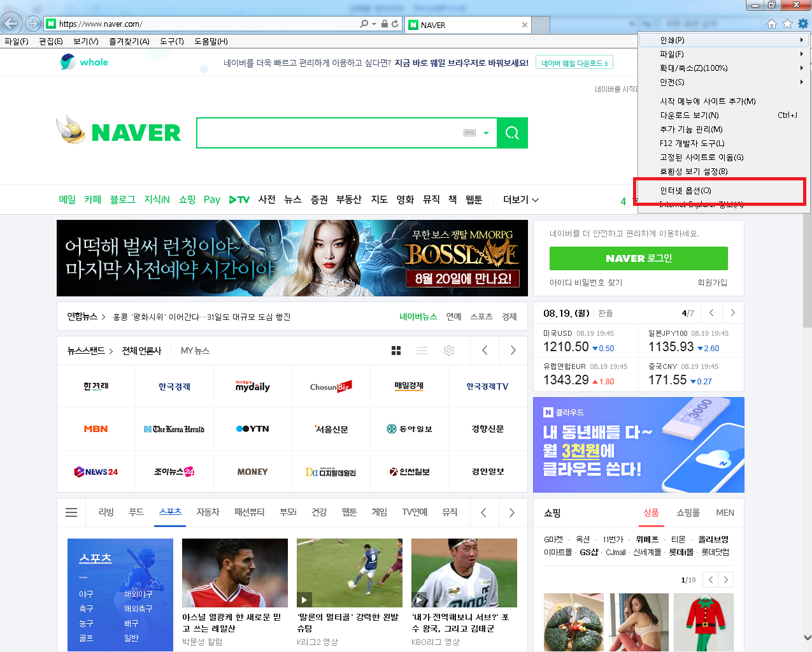Click the security lock icon in address bar

(x=385, y=24)
